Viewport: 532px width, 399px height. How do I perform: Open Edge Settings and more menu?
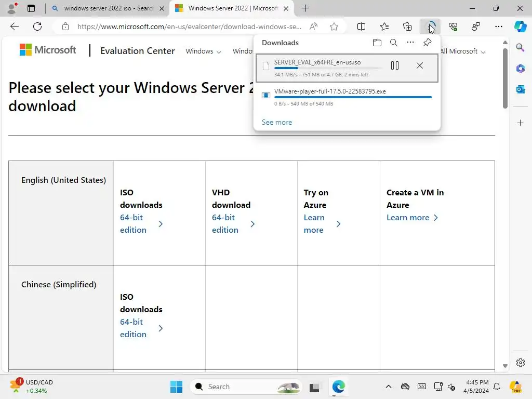click(x=498, y=26)
